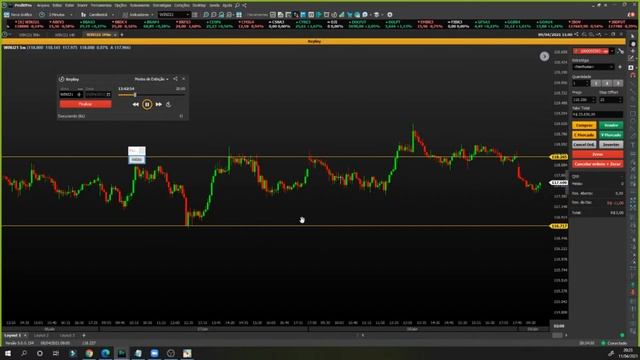
Task: Fast-forward the replay
Action: 158,104
